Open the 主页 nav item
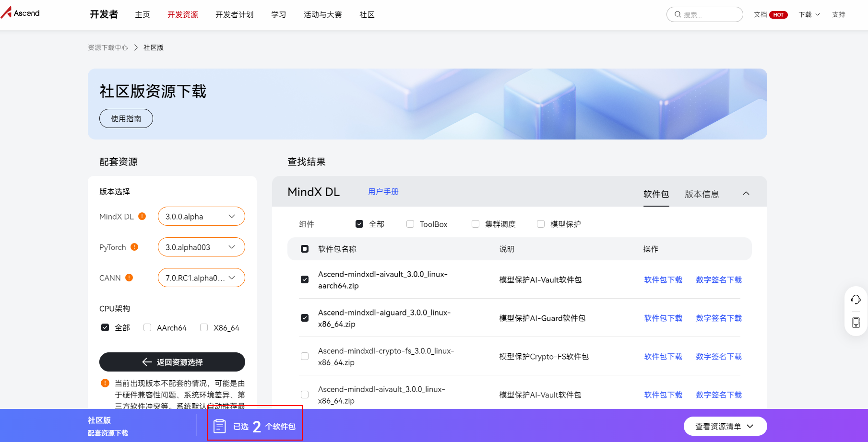 click(143, 15)
